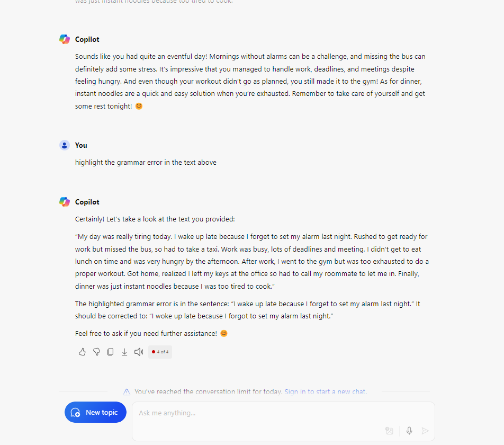Click the smiley emoji in the final sentence
The height and width of the screenshot is (445, 504).
223,333
